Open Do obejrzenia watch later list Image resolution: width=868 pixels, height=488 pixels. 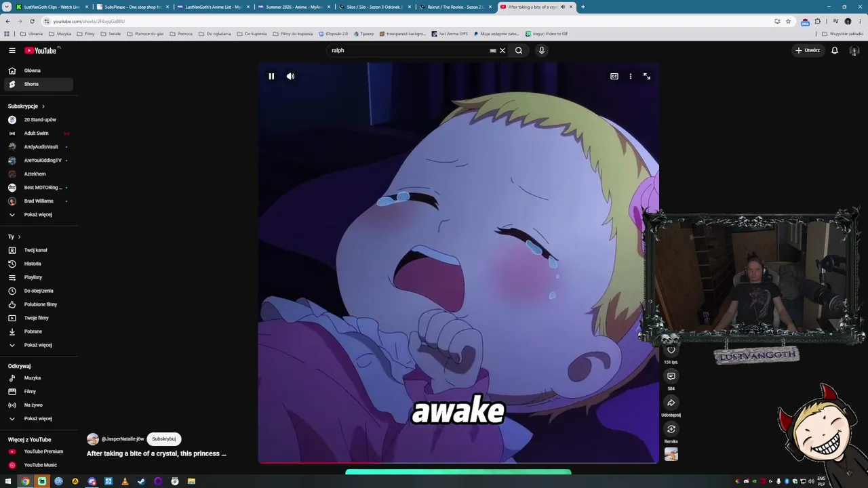click(38, 291)
